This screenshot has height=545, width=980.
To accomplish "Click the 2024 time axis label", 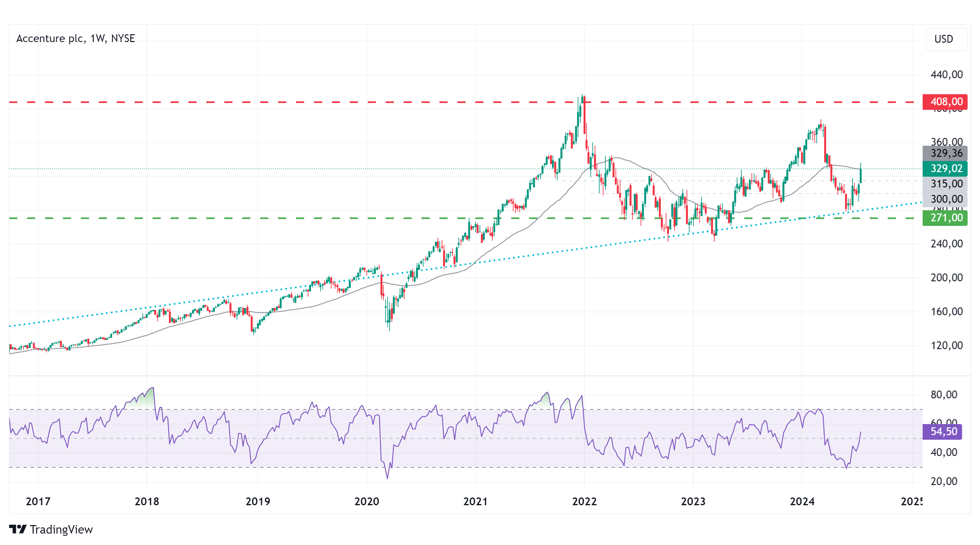I will [x=802, y=502].
